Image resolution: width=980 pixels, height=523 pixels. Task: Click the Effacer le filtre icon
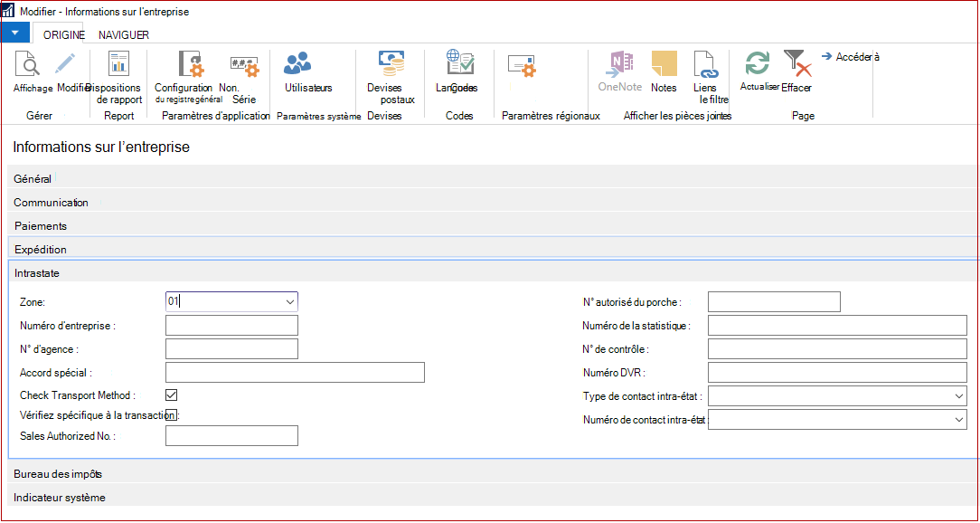796,63
